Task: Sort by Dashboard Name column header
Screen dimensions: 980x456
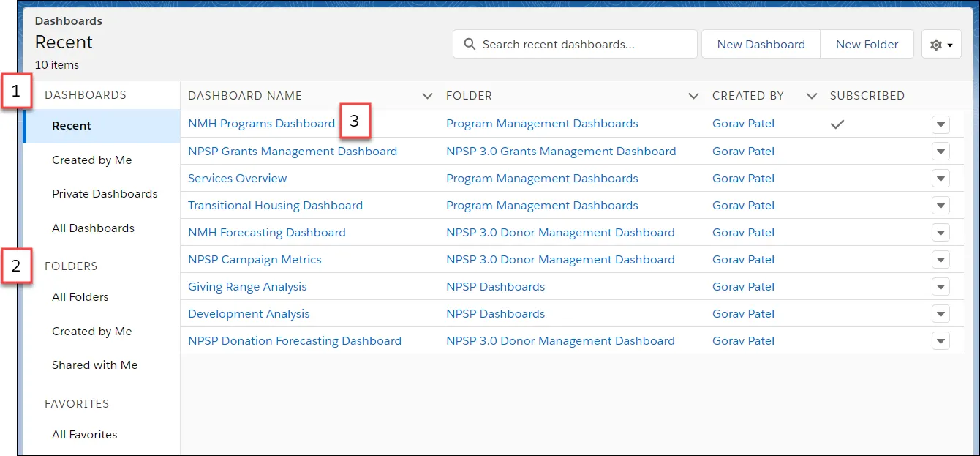Action: click(245, 96)
